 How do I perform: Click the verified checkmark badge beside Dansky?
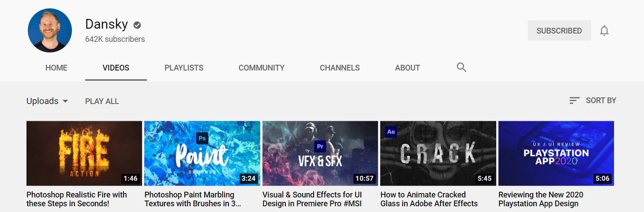click(137, 25)
